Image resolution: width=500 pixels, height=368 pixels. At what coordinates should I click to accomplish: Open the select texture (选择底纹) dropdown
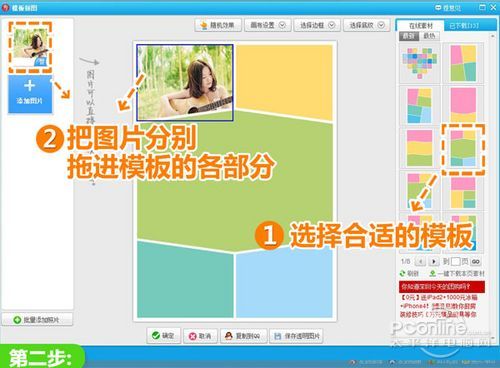[x=366, y=25]
